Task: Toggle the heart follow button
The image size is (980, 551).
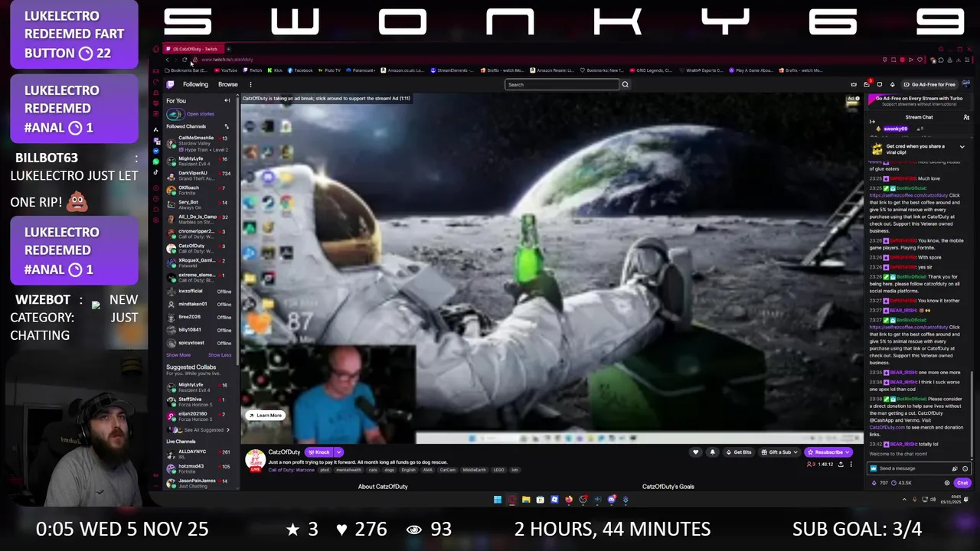Action: tap(695, 452)
